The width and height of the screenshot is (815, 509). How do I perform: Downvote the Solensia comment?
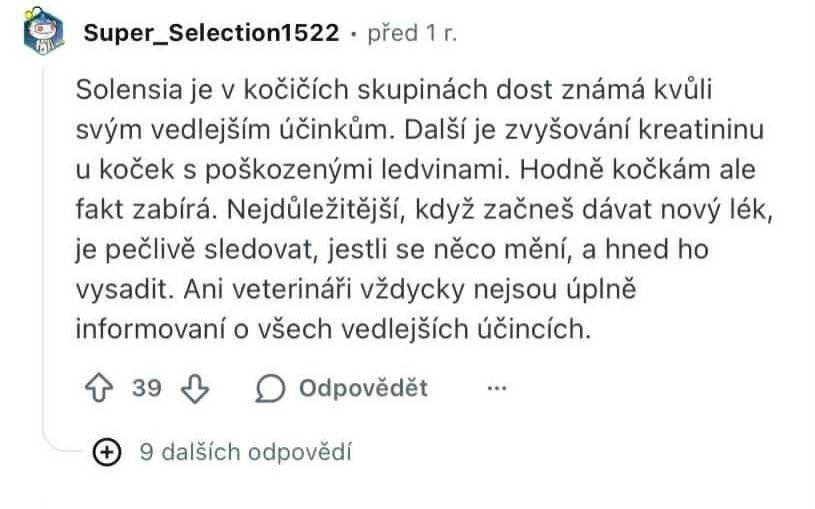pos(196,388)
